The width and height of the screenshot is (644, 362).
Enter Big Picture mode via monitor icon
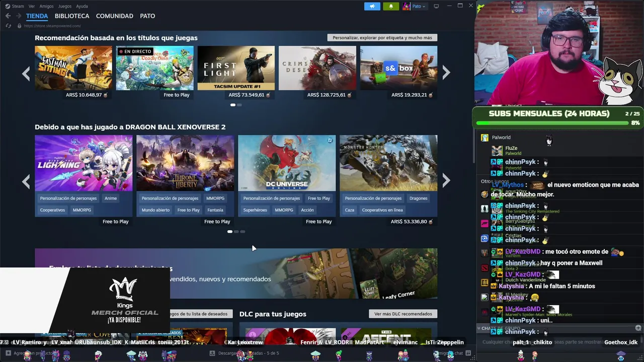pos(436,6)
